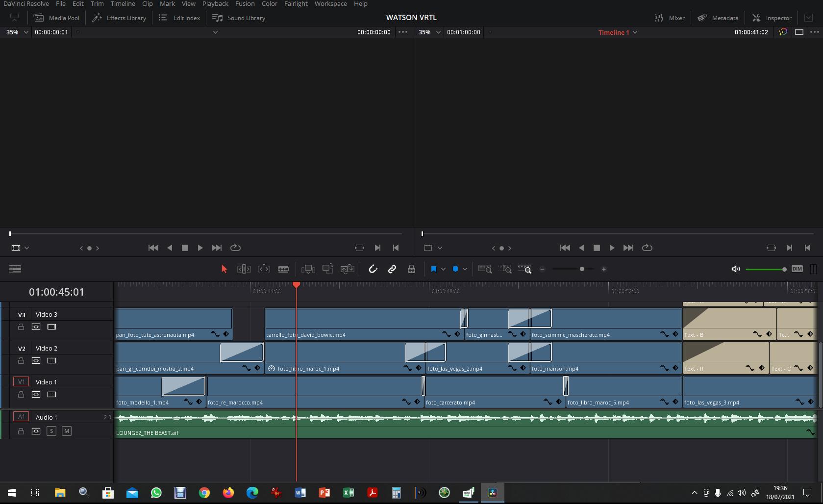
Task: Open DaVinci Resolve taskbar icon
Action: [x=493, y=492]
